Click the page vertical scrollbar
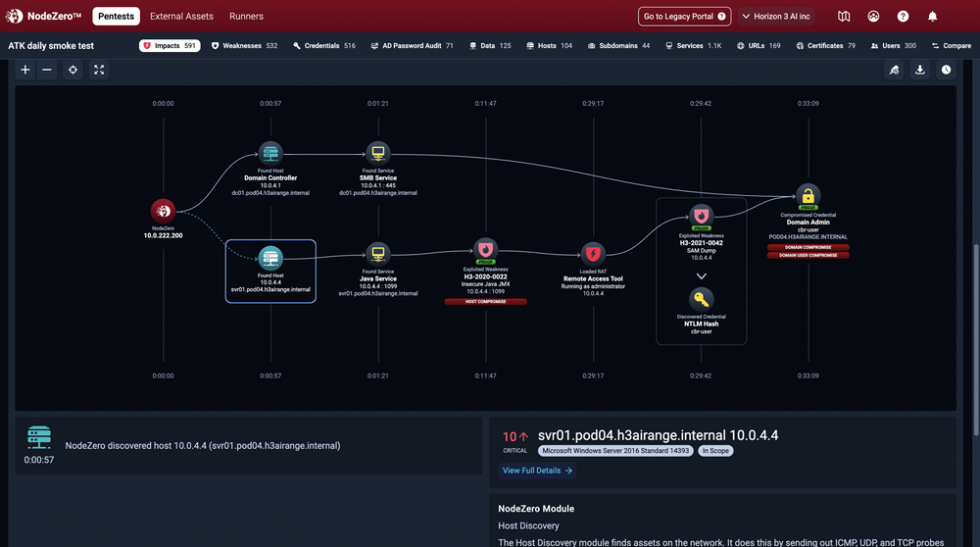The width and height of the screenshot is (980, 547). click(x=973, y=294)
